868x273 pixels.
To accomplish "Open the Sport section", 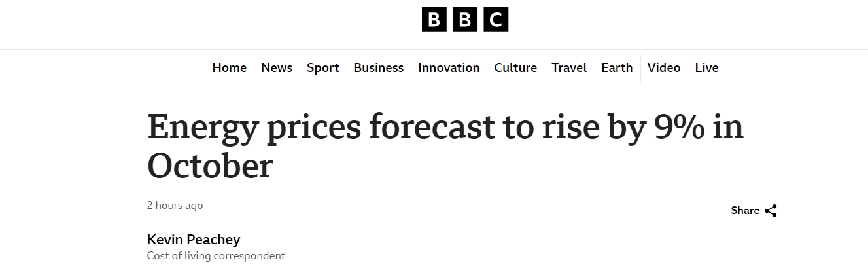I will click(x=323, y=68).
